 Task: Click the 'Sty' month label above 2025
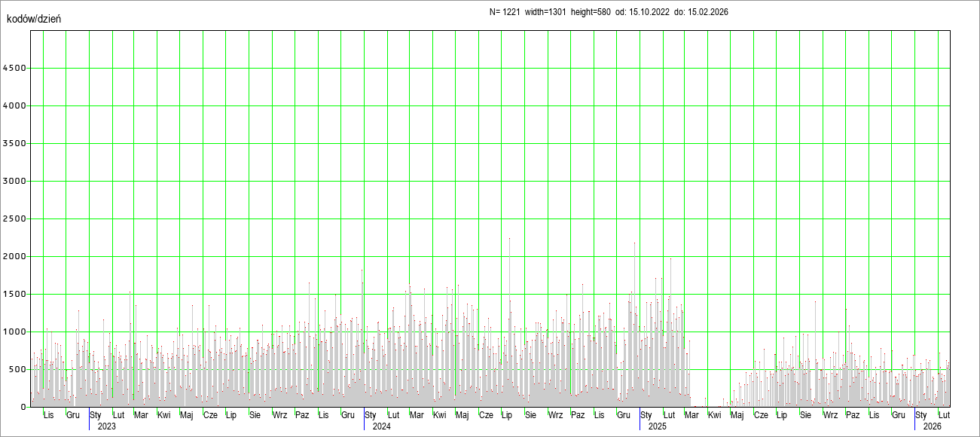tap(646, 415)
